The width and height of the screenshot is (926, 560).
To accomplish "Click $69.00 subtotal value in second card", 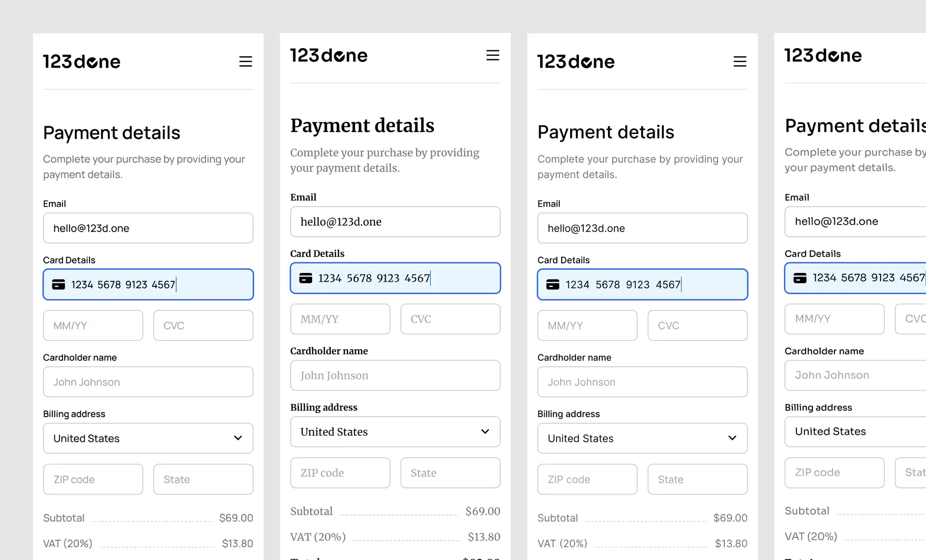I will 483,511.
